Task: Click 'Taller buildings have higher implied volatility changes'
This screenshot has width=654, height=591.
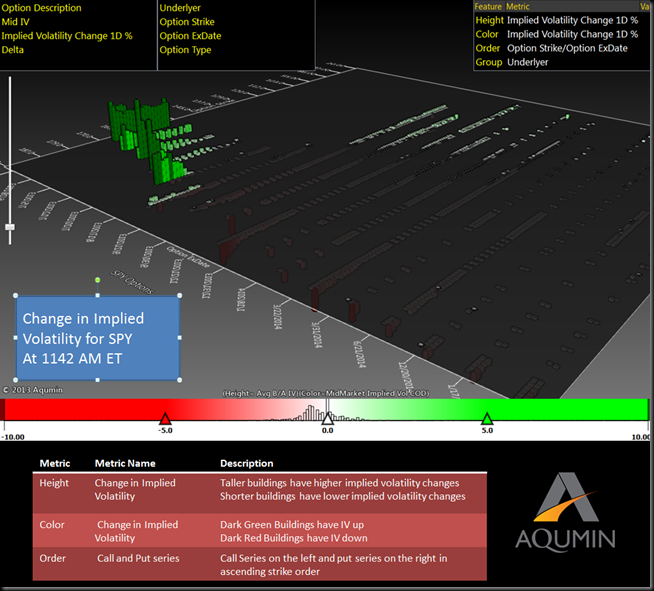Action: tap(340, 483)
